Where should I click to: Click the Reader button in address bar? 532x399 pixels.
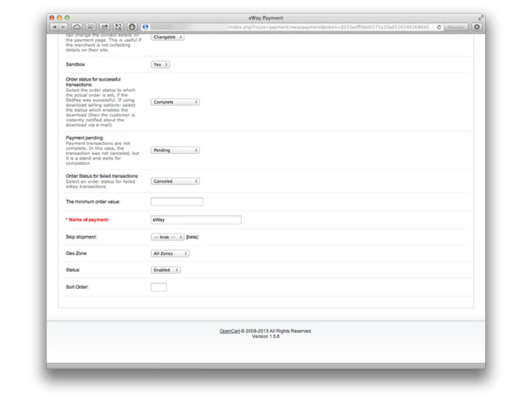[x=456, y=27]
